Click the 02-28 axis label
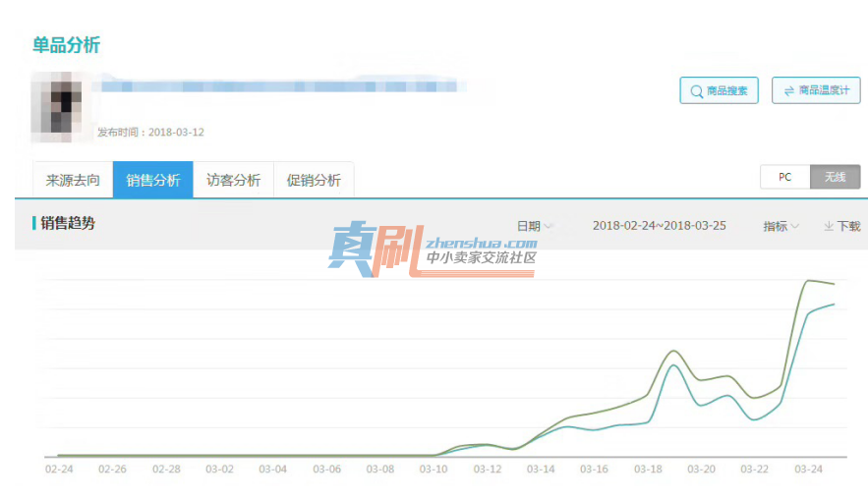The height and width of the screenshot is (499, 868). pos(166,470)
